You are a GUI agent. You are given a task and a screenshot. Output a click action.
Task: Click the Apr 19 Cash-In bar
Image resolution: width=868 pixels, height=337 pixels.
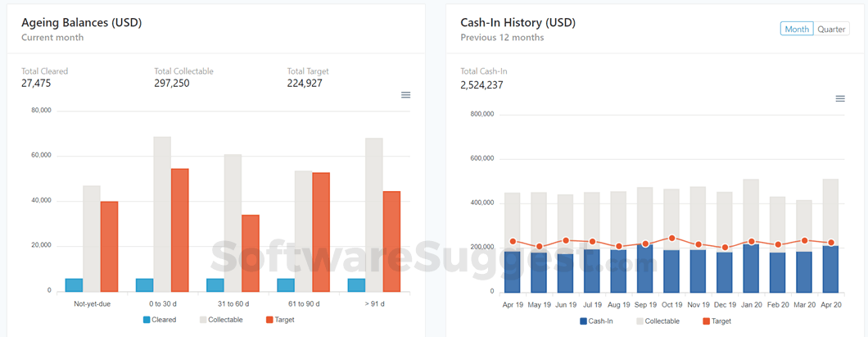pos(513,271)
